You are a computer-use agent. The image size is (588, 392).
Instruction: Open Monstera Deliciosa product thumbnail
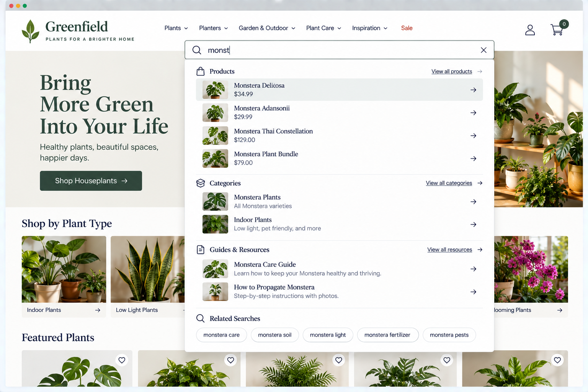click(x=215, y=90)
